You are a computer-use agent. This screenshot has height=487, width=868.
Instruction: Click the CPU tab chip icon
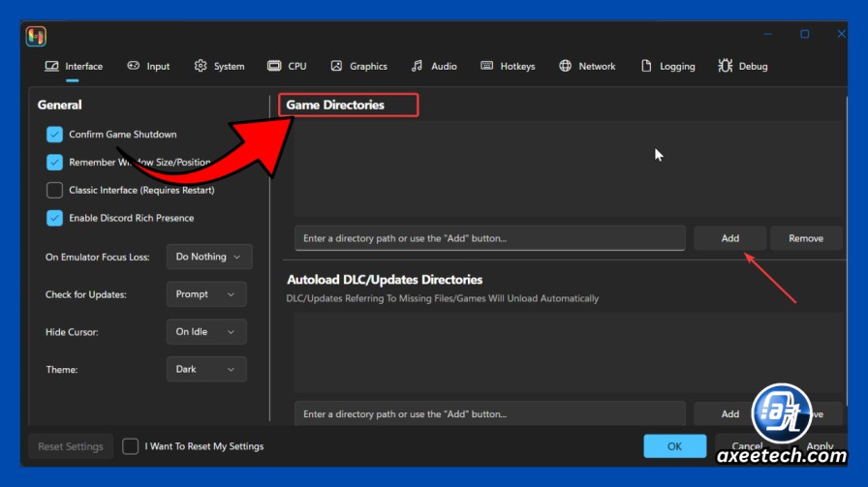(274, 66)
